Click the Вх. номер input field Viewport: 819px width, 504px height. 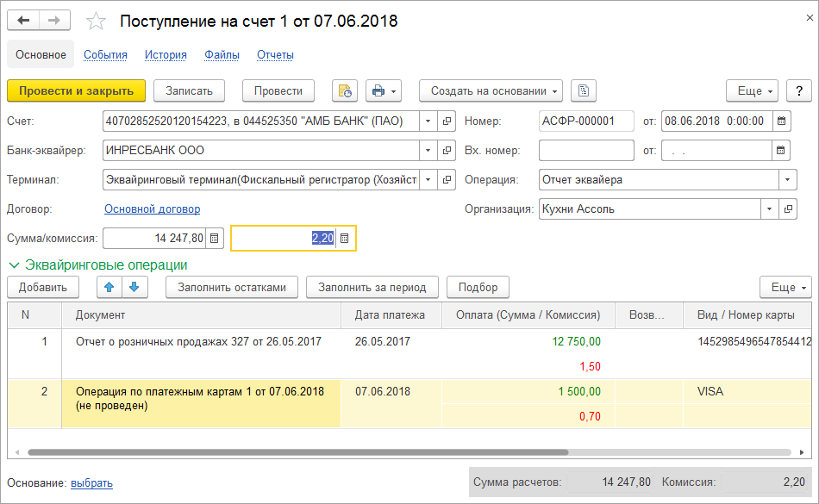pyautogui.click(x=586, y=151)
